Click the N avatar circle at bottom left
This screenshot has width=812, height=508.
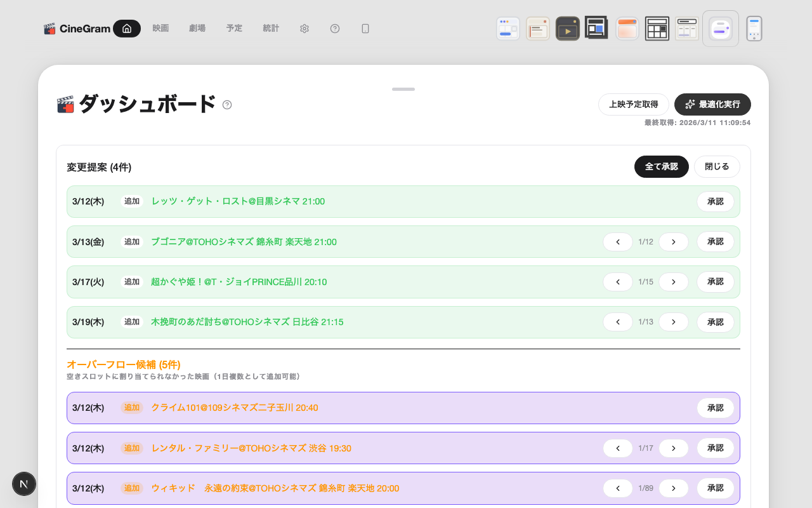pyautogui.click(x=24, y=484)
